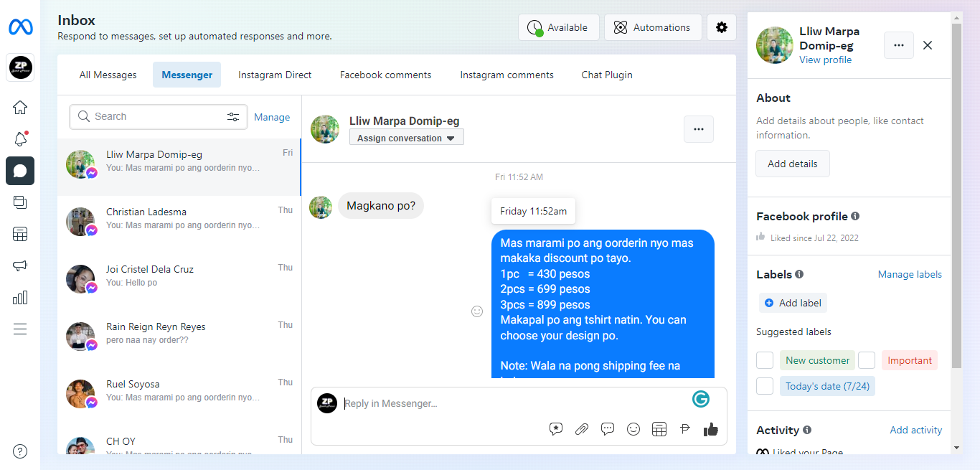Switch to Chat Plugin tab
The width and height of the screenshot is (980, 470).
coord(607,75)
